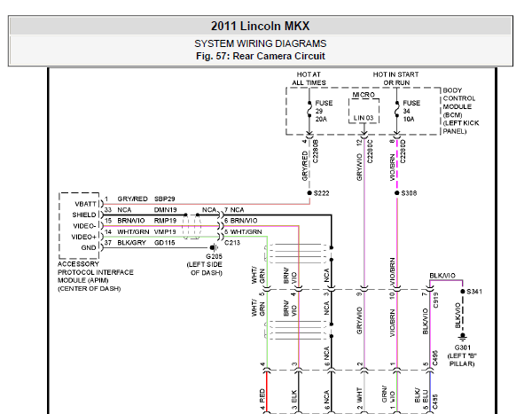The width and height of the screenshot is (532, 414).
Task: Click the "2011 Lincoln MKX" title
Action: (x=260, y=26)
